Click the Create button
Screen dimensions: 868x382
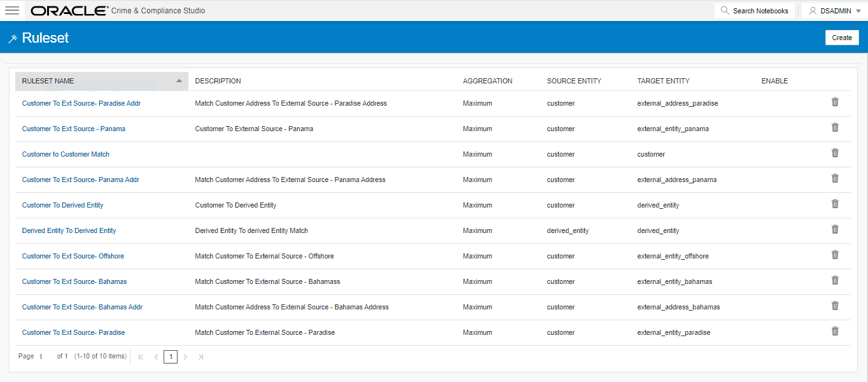(842, 38)
